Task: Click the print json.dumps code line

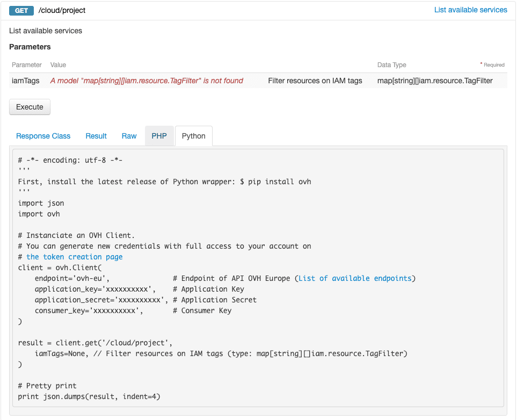Action: [x=89, y=396]
